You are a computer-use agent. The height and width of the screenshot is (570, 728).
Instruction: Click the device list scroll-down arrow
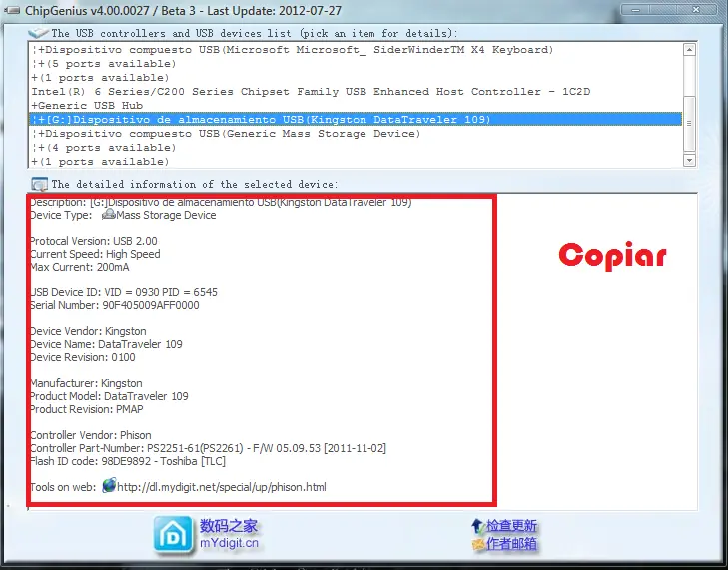(689, 160)
